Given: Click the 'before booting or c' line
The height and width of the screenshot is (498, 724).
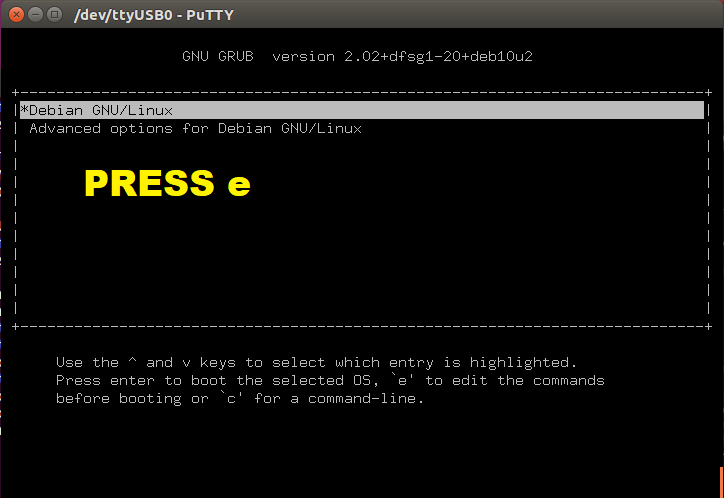Looking at the screenshot, I should coord(240,398).
